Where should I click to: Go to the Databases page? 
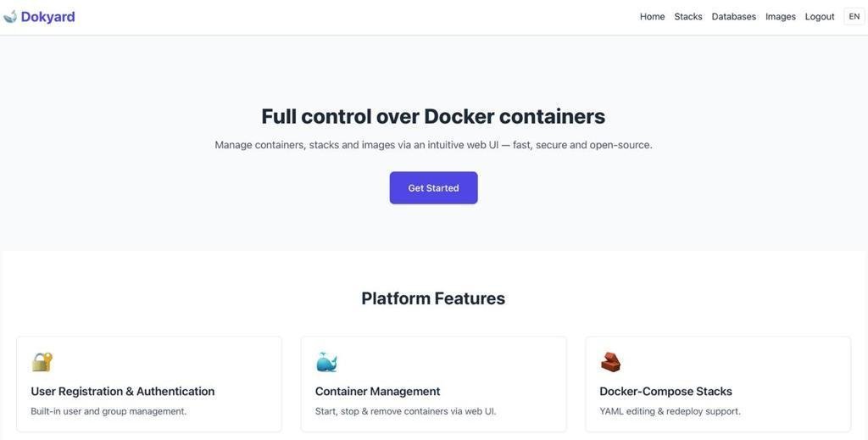733,17
